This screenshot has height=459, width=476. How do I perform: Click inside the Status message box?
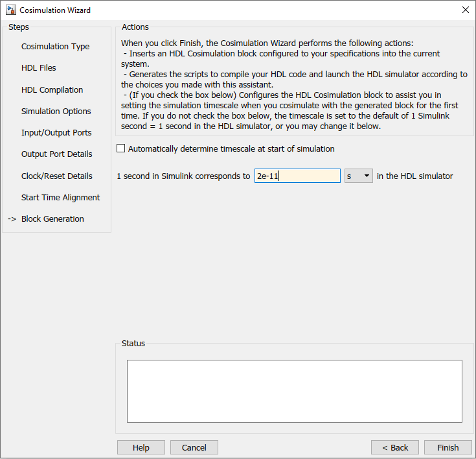pyautogui.click(x=294, y=391)
